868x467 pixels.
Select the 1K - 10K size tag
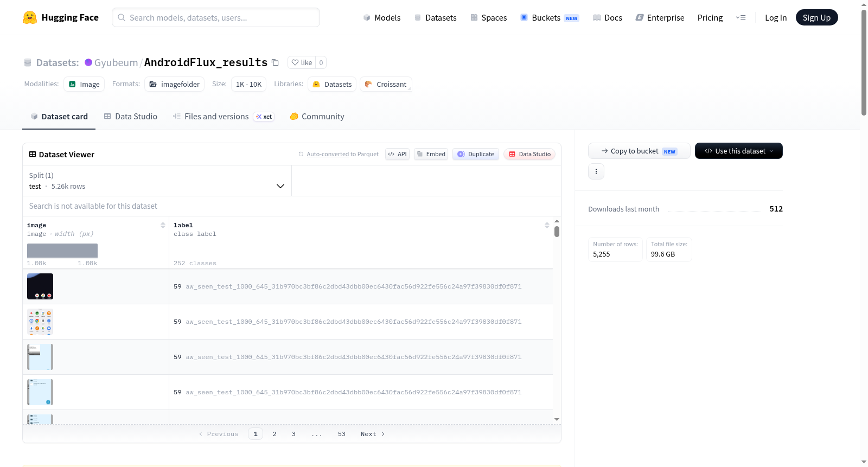tap(248, 84)
